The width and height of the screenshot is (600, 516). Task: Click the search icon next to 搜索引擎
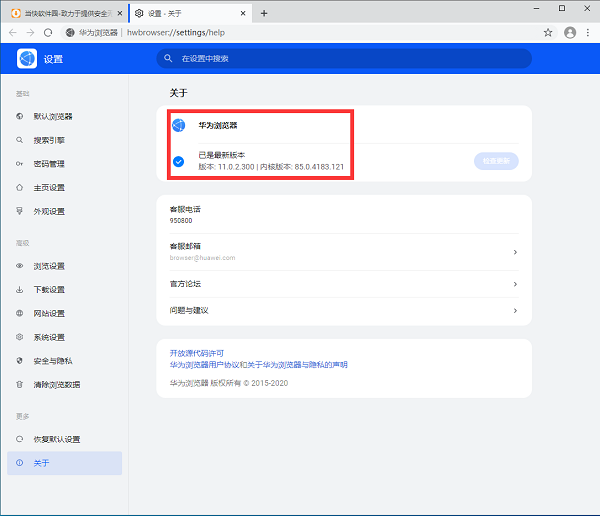coord(20,140)
